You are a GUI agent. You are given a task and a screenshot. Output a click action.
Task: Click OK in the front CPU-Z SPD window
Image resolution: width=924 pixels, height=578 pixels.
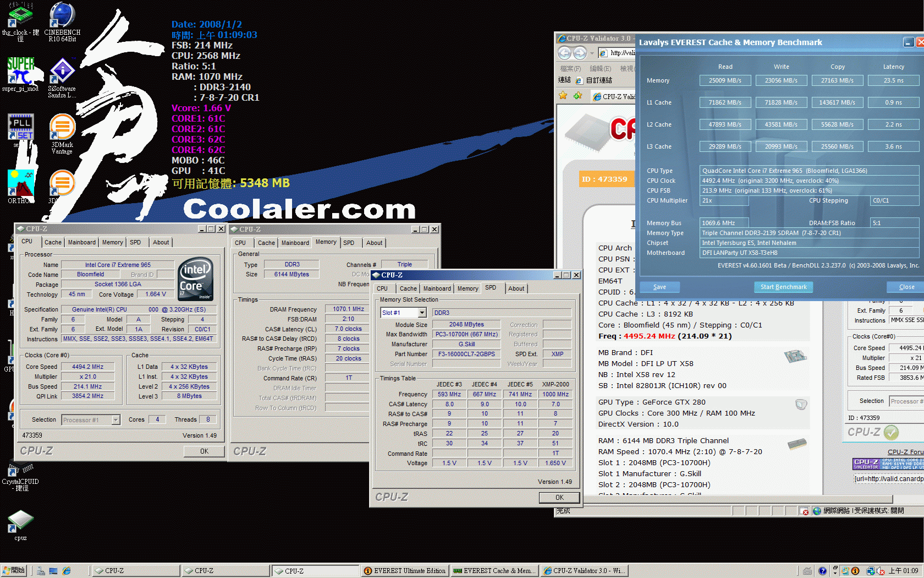click(x=559, y=497)
